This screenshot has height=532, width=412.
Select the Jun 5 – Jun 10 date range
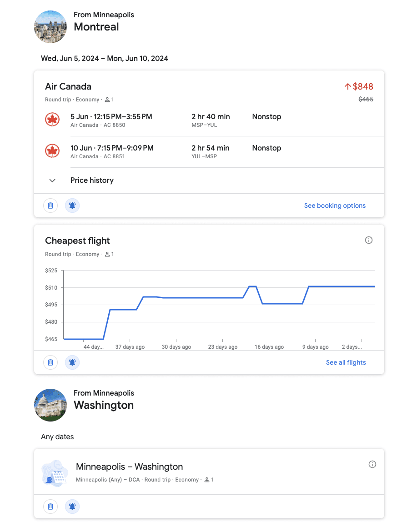[x=104, y=58]
